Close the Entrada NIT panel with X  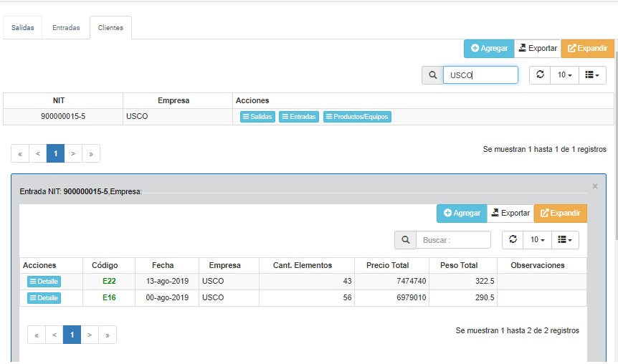594,186
